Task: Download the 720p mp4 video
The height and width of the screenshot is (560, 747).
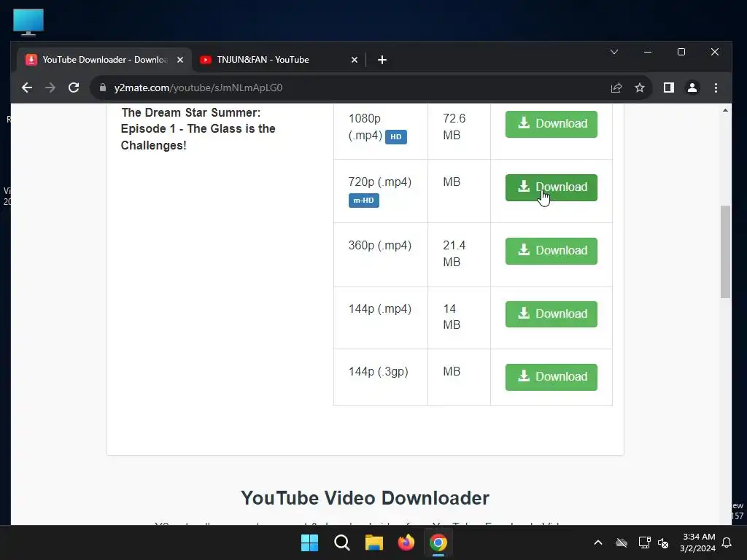Action: point(551,187)
